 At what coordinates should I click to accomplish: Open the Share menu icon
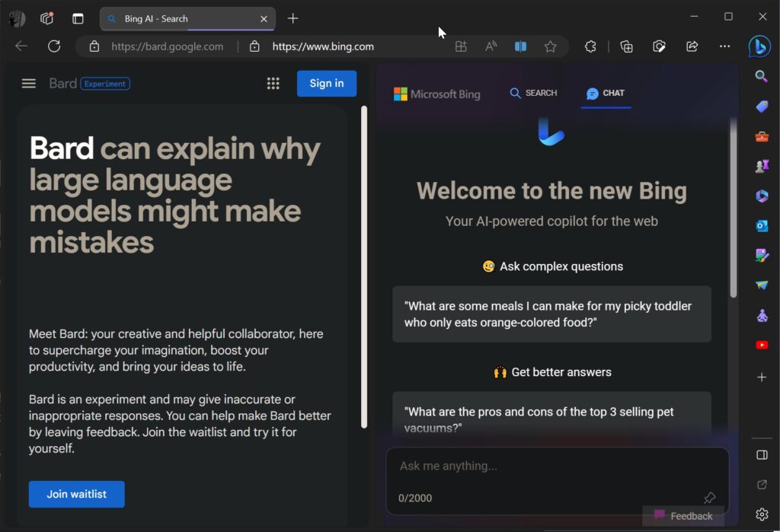point(692,46)
